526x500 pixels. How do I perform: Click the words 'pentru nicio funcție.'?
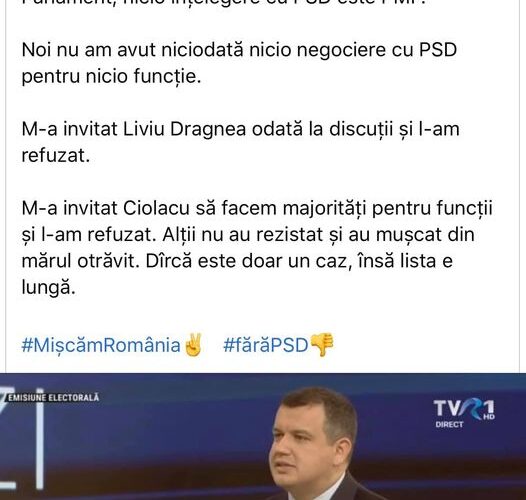111,77
